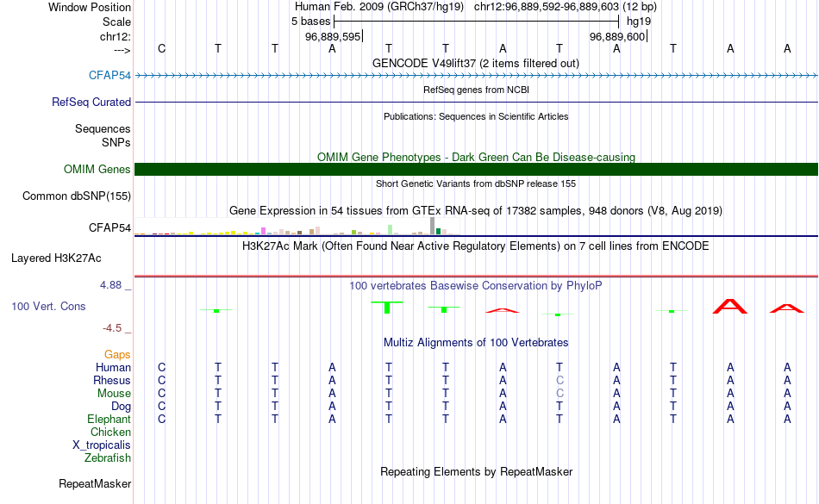
Task: Click 100 vertebrates Basewise Conservation title
Action: click(476, 285)
